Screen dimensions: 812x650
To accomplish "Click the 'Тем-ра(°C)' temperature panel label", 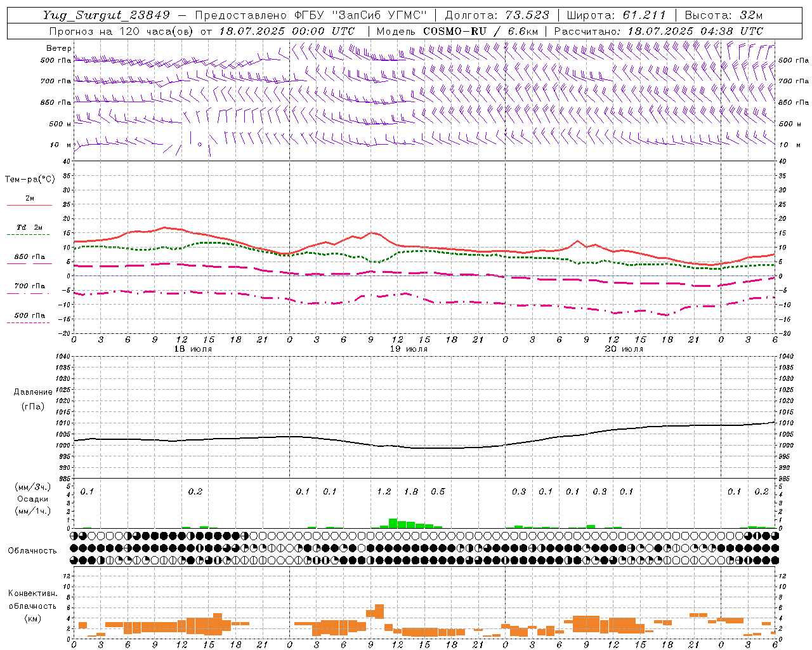I will tap(30, 180).
